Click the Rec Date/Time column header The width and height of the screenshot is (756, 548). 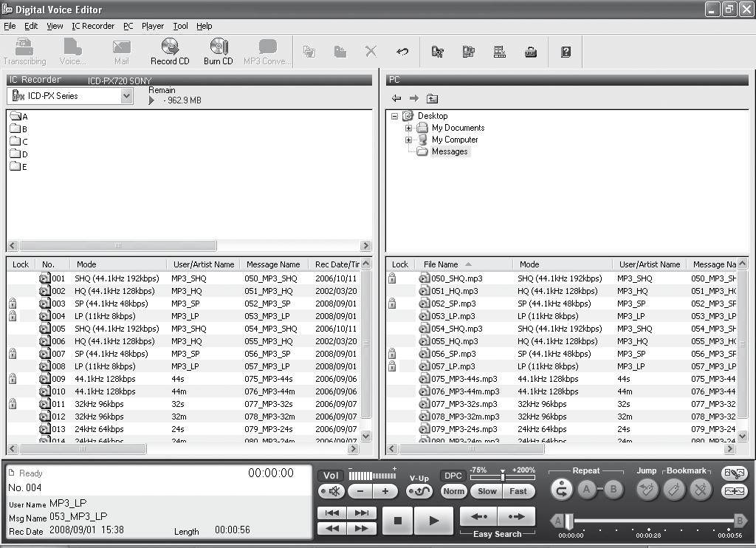point(334,264)
